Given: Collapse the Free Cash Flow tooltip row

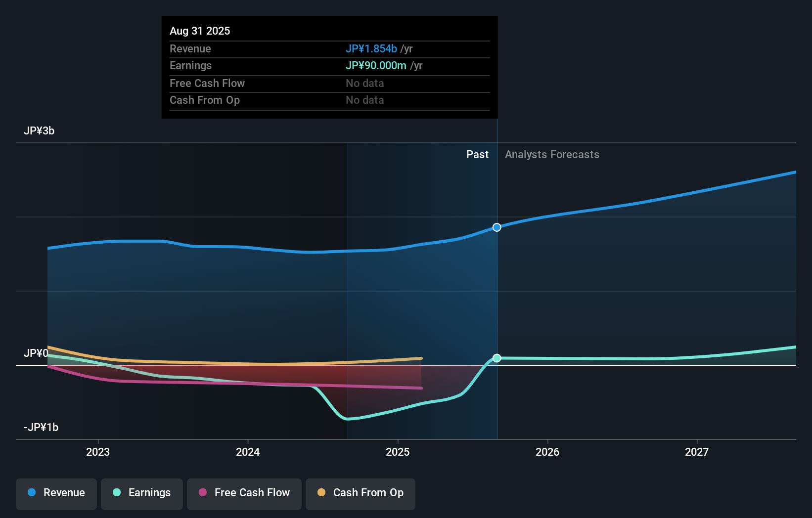Looking at the screenshot, I should point(207,84).
